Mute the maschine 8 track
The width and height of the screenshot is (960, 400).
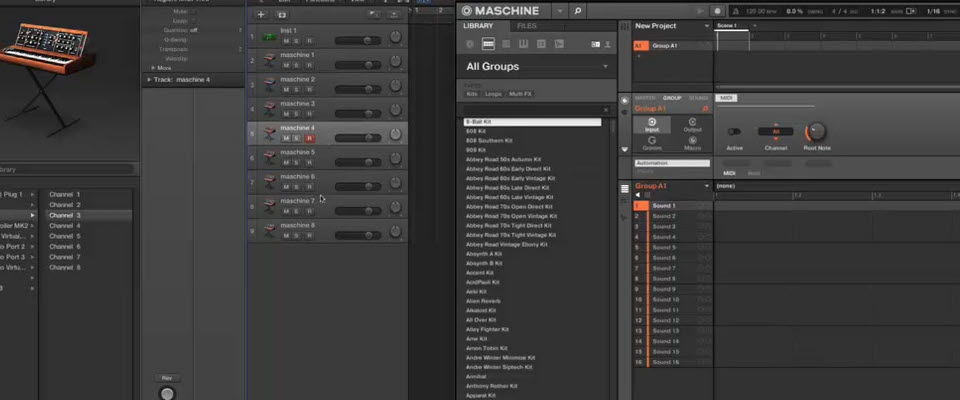(x=286, y=235)
